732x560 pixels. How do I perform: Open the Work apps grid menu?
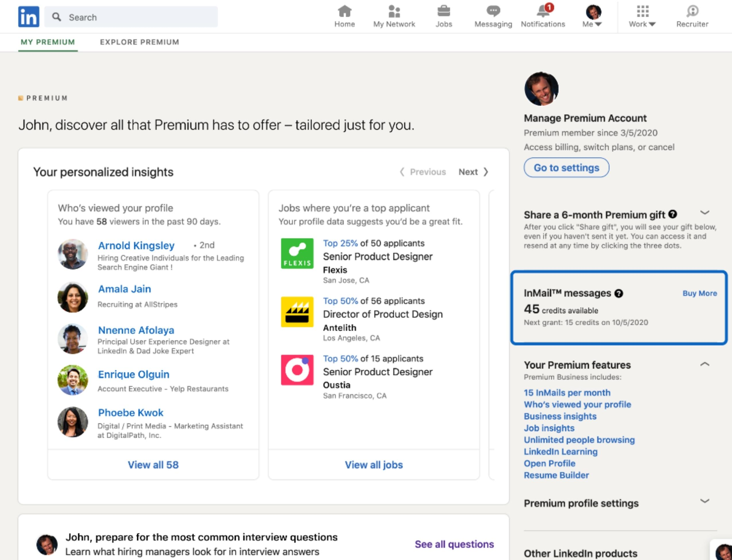[642, 11]
